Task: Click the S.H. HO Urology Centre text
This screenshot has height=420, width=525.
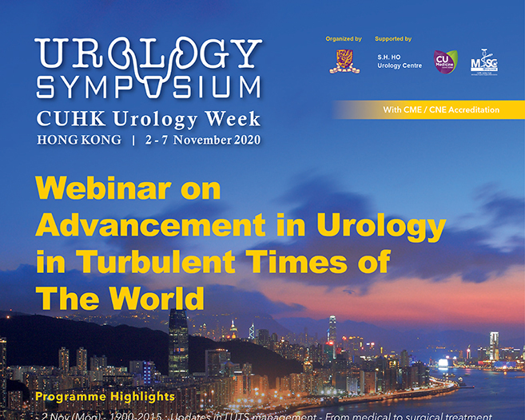Action: coord(399,61)
